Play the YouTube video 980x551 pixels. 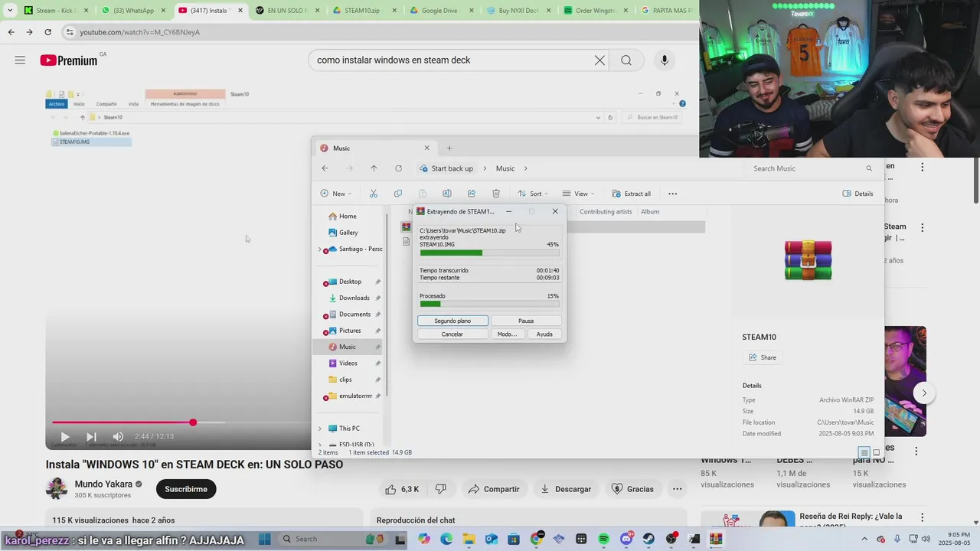65,436
